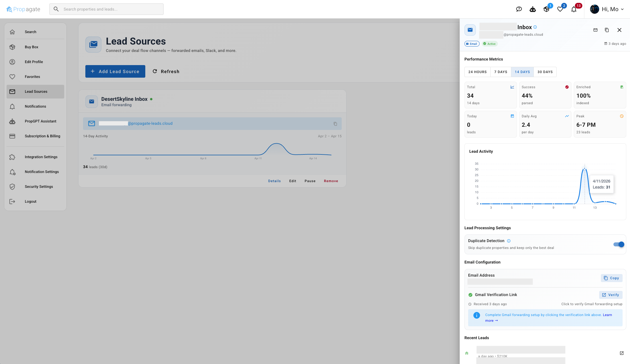Open the recent lead via its external link icon
Viewport: 630px width, 364px height.
pos(622,353)
